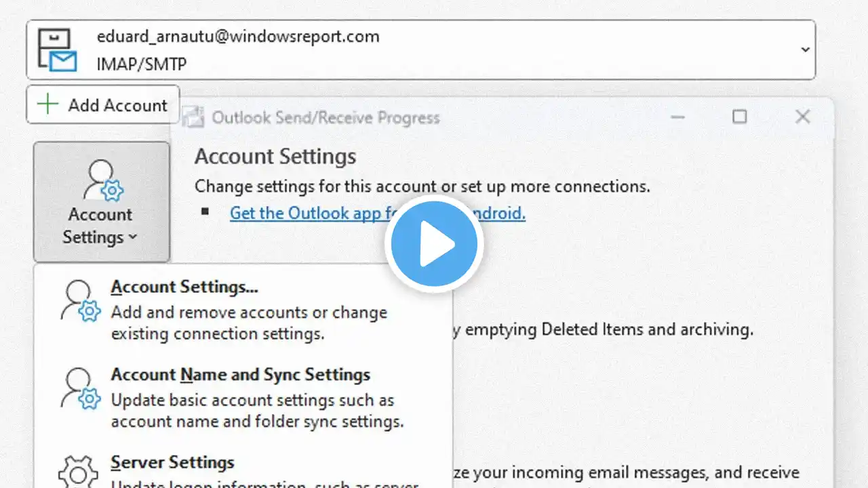Click the Outlook Send/Receive Progress title text
Image resolution: width=868 pixels, height=488 pixels.
tap(325, 117)
